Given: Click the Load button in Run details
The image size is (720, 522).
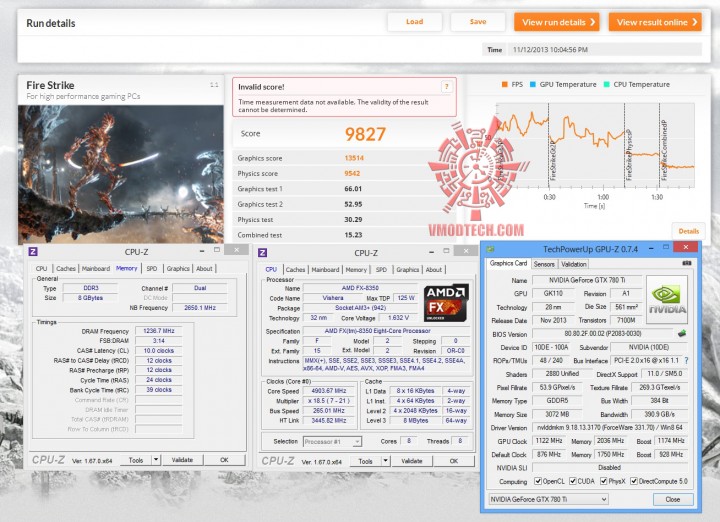Looking at the screenshot, I should [415, 22].
